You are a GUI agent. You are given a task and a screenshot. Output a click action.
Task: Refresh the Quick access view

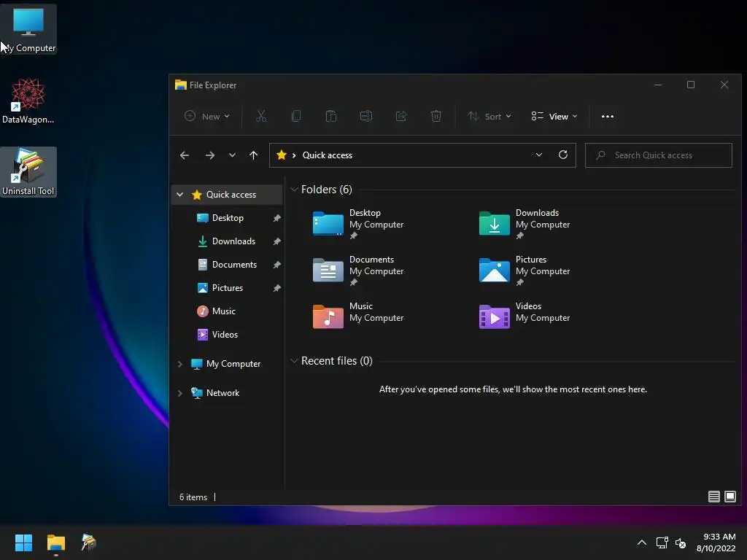(x=563, y=155)
